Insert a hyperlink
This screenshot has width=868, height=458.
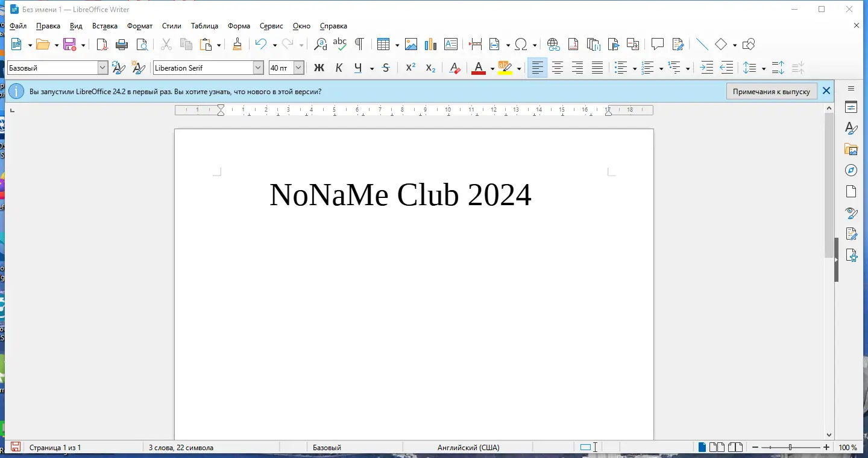coord(553,44)
